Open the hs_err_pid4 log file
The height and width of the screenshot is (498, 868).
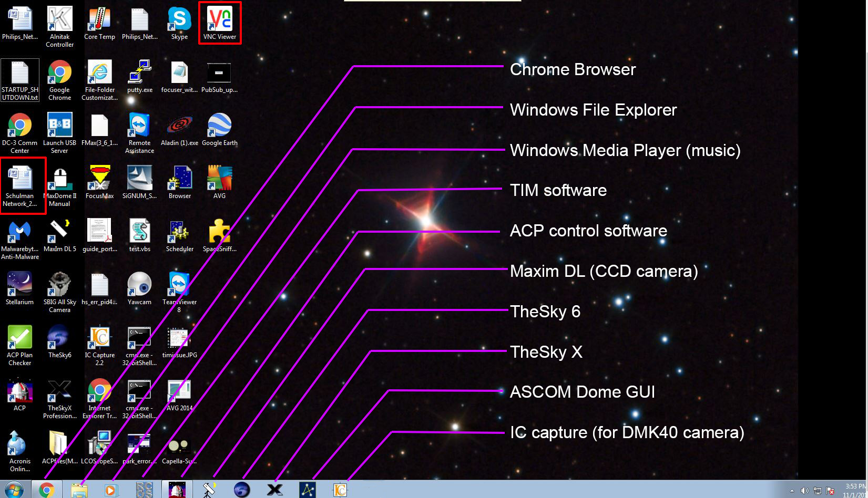[x=99, y=288]
